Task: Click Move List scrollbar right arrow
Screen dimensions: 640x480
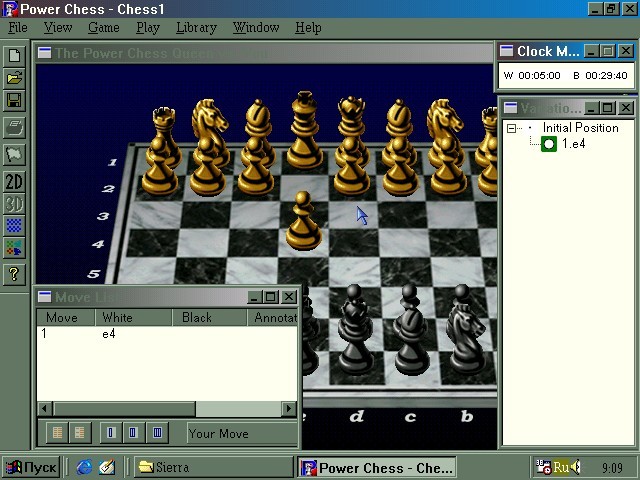Action: click(289, 408)
